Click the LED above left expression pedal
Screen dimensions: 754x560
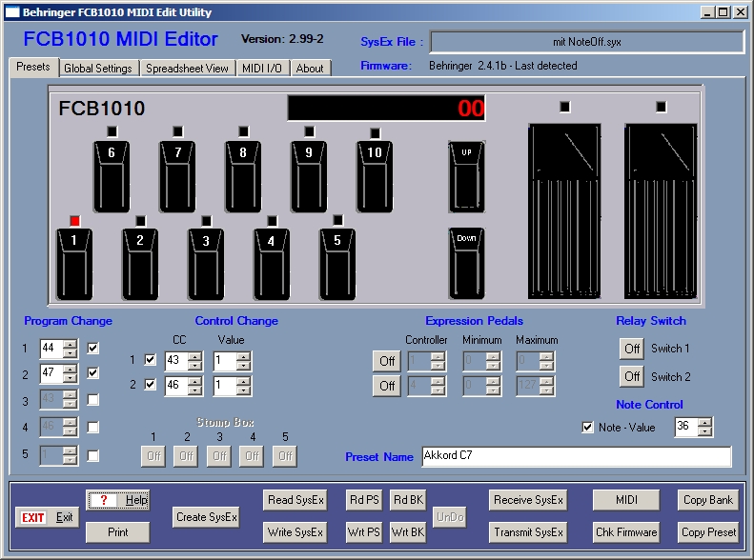pos(565,107)
